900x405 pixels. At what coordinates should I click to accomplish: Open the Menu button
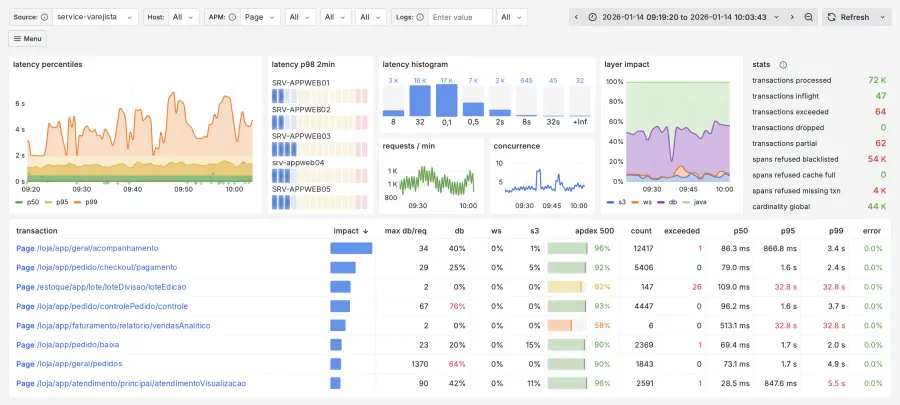point(28,38)
